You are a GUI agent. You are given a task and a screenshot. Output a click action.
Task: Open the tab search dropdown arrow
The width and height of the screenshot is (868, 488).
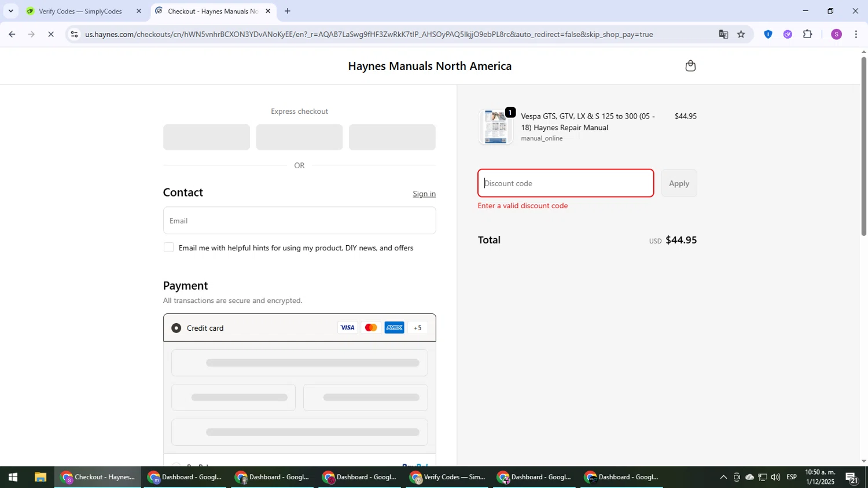pos(10,11)
